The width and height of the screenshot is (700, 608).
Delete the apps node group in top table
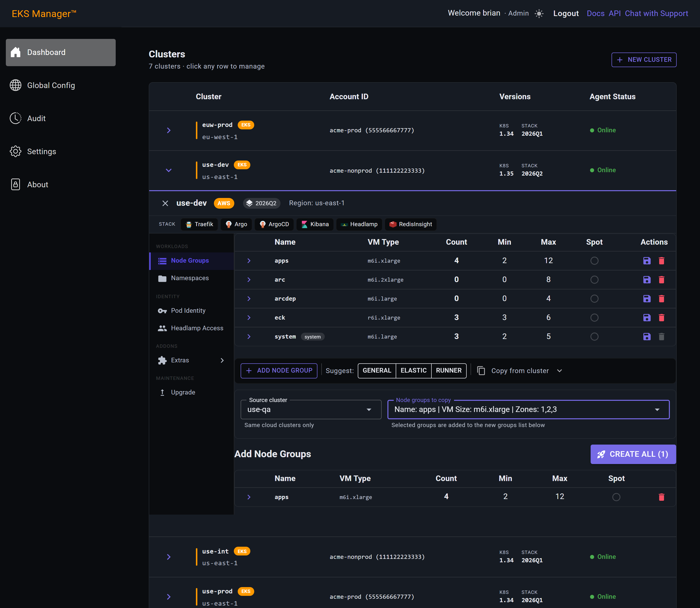[x=661, y=260]
